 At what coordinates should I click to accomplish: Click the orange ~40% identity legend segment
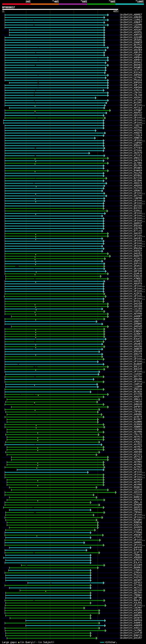pos(45,4)
